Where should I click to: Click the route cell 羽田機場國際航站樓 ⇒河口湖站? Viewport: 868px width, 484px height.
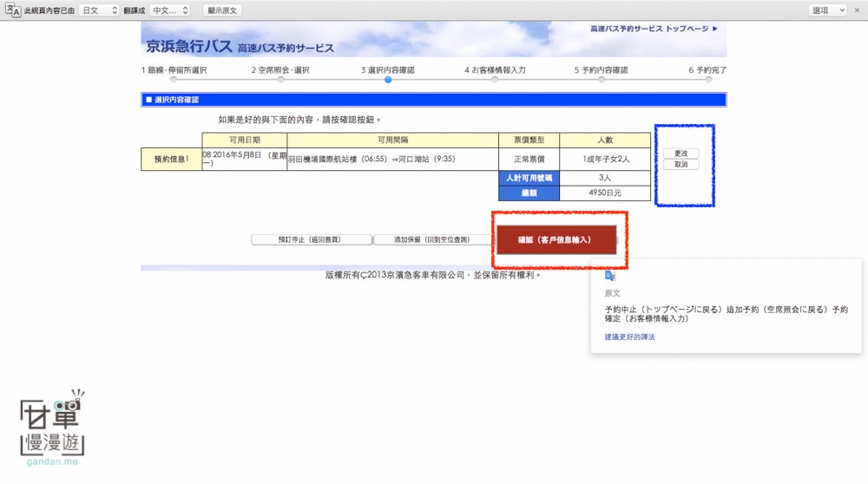(393, 159)
